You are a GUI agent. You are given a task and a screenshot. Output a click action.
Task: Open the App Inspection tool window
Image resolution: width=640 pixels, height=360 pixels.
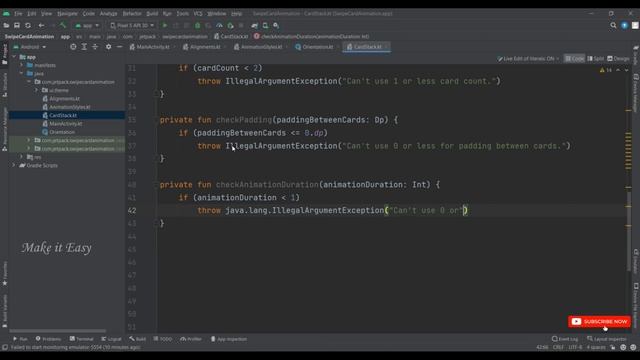point(229,339)
